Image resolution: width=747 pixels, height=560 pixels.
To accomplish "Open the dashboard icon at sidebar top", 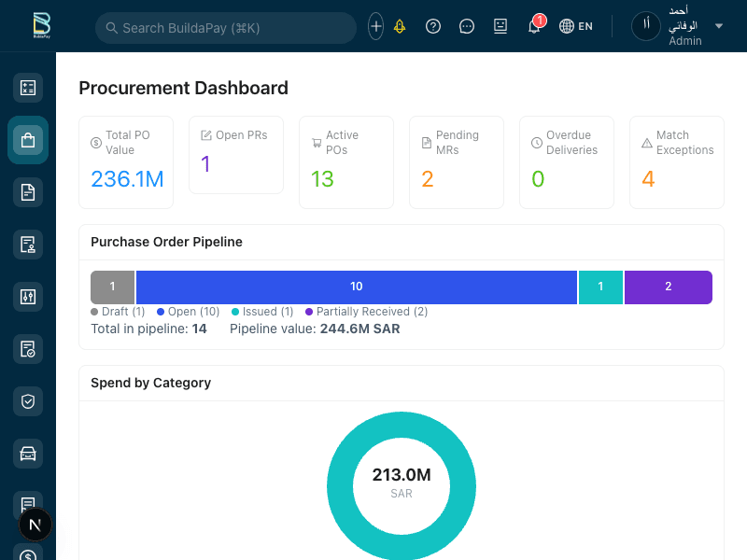I will pos(27,88).
